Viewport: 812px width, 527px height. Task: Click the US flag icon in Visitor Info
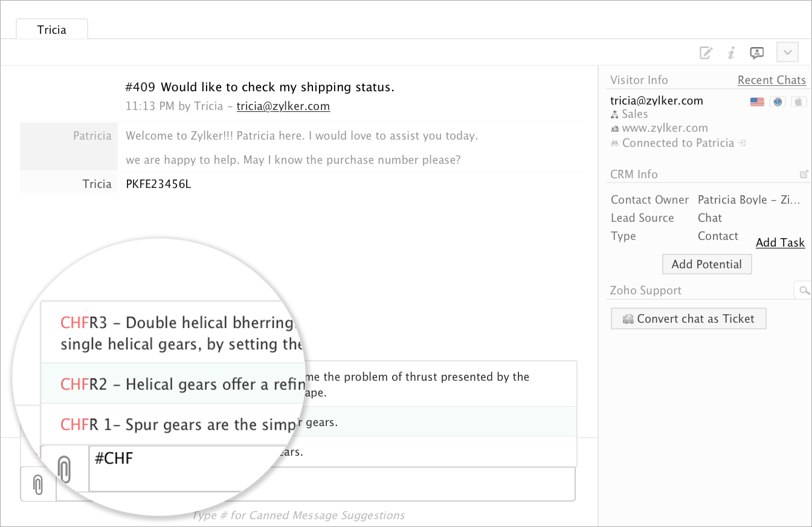coord(757,102)
